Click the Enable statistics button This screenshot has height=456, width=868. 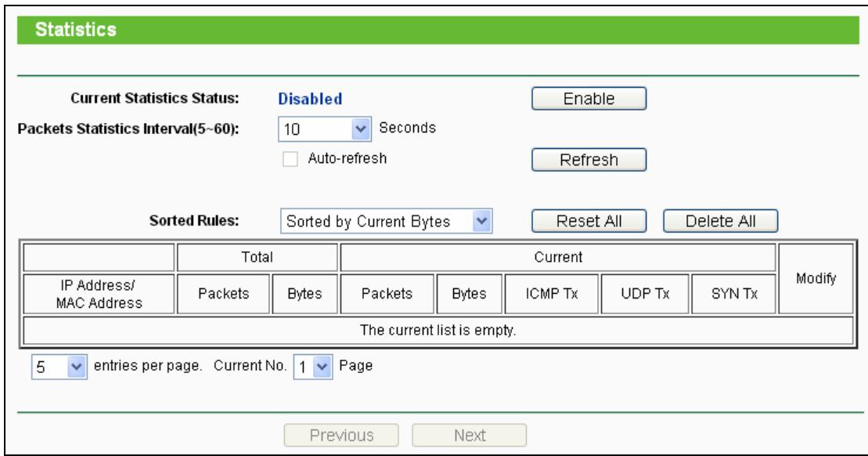589,99
